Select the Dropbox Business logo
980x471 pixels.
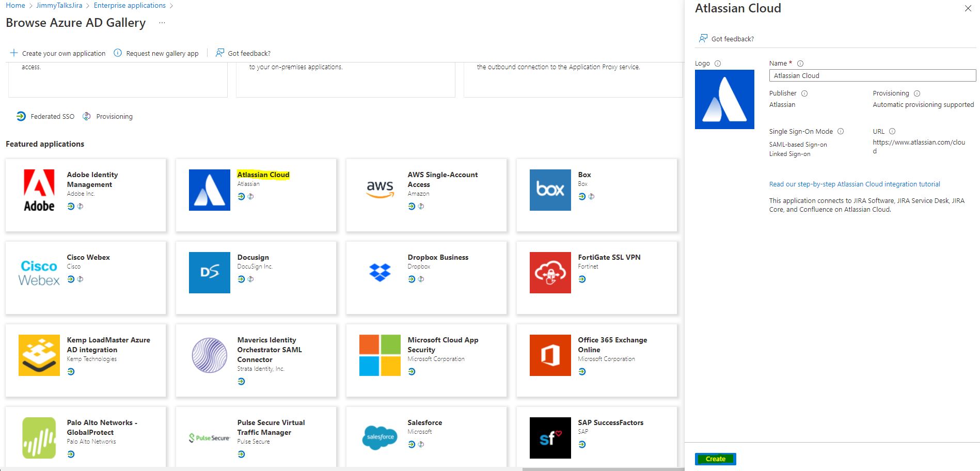380,273
